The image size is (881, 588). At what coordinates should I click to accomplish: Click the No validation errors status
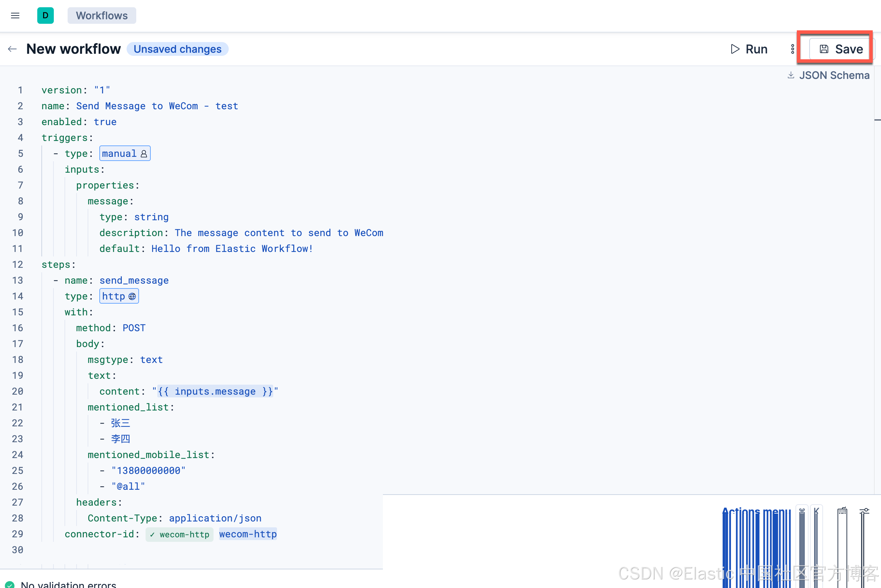tap(68, 584)
